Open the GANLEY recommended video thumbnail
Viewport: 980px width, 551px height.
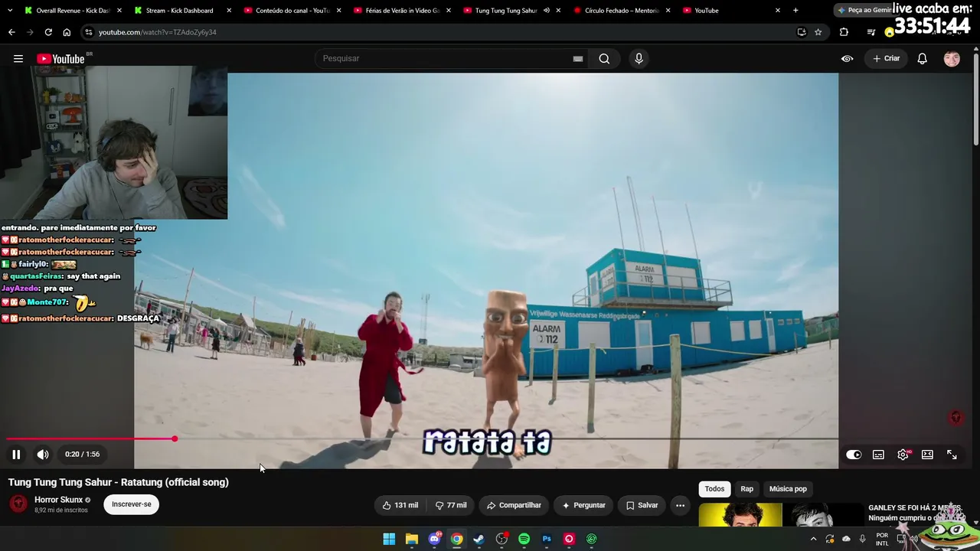[x=781, y=515]
